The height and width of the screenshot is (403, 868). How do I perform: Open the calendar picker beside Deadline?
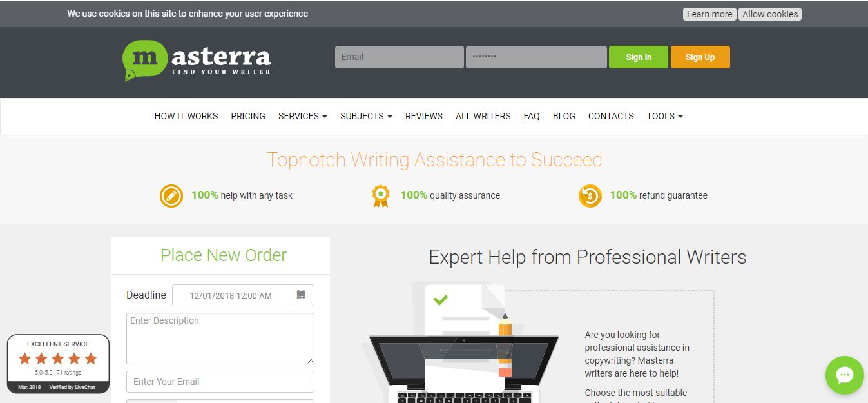tap(301, 295)
